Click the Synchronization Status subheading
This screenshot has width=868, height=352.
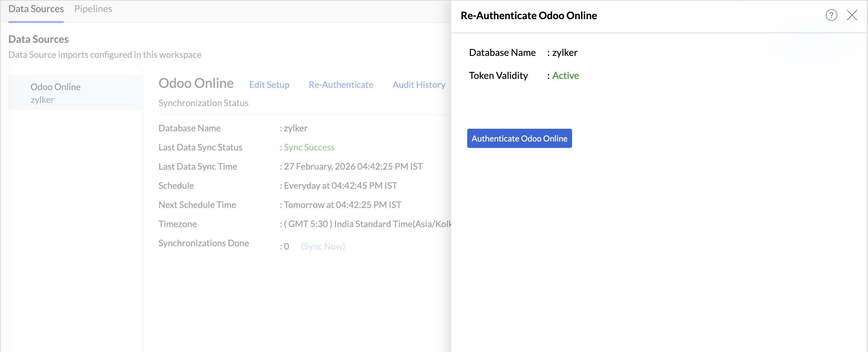(203, 103)
